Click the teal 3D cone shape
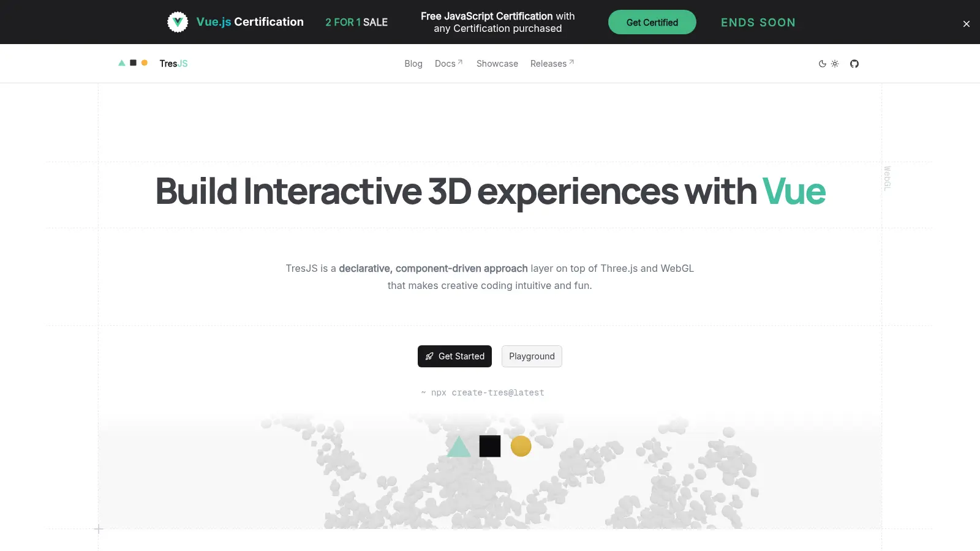The image size is (980, 551). pyautogui.click(x=459, y=446)
